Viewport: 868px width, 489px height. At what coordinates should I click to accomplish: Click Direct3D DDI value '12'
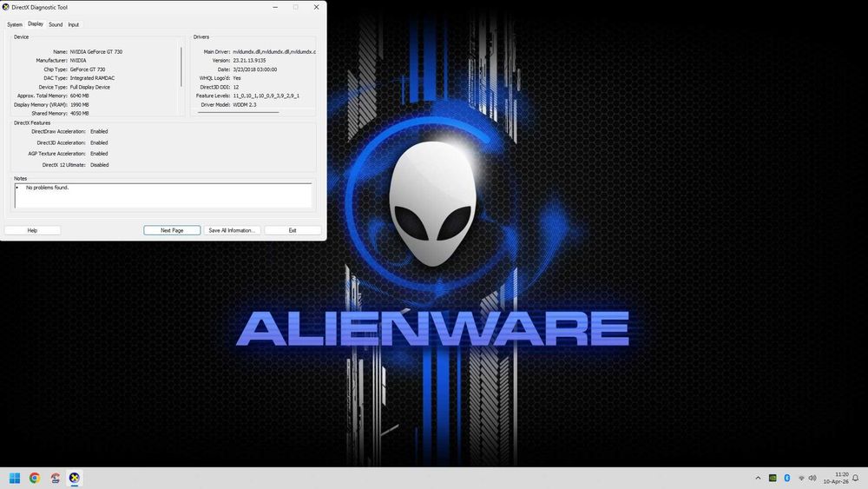click(x=236, y=87)
